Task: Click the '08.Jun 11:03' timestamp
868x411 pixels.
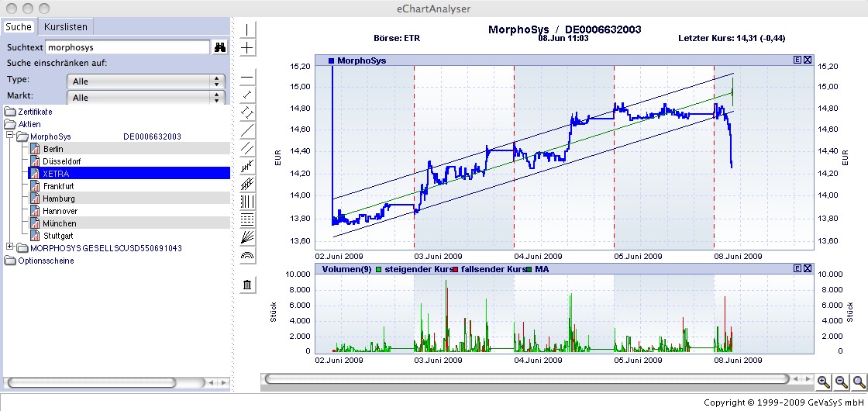Action: 563,38
